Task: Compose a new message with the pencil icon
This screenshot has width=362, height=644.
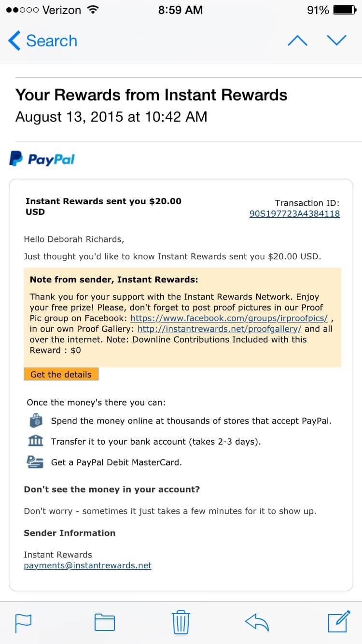Action: [339, 621]
